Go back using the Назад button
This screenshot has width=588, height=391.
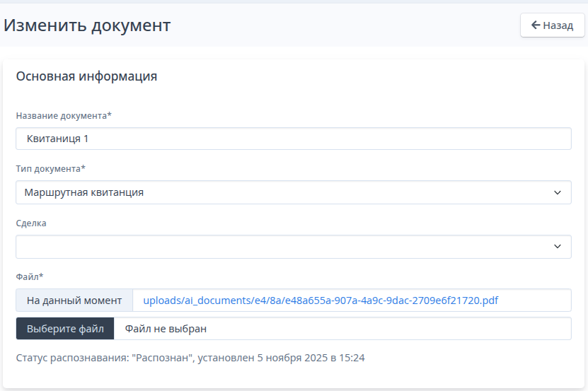pos(552,25)
